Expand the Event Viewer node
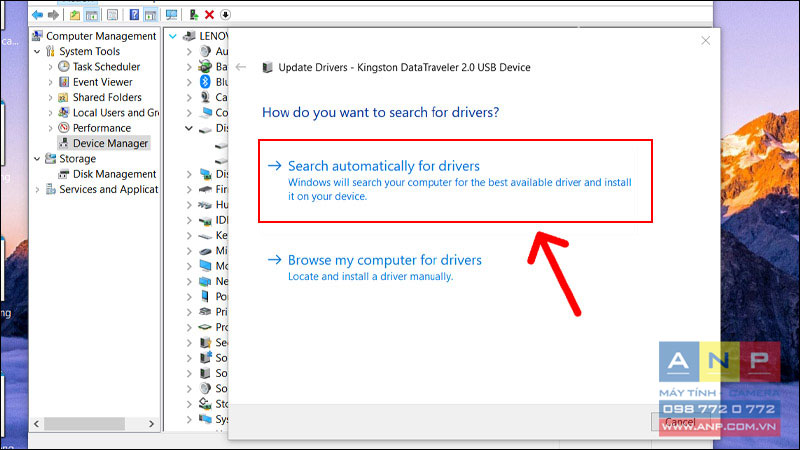800x450 pixels. tap(50, 82)
